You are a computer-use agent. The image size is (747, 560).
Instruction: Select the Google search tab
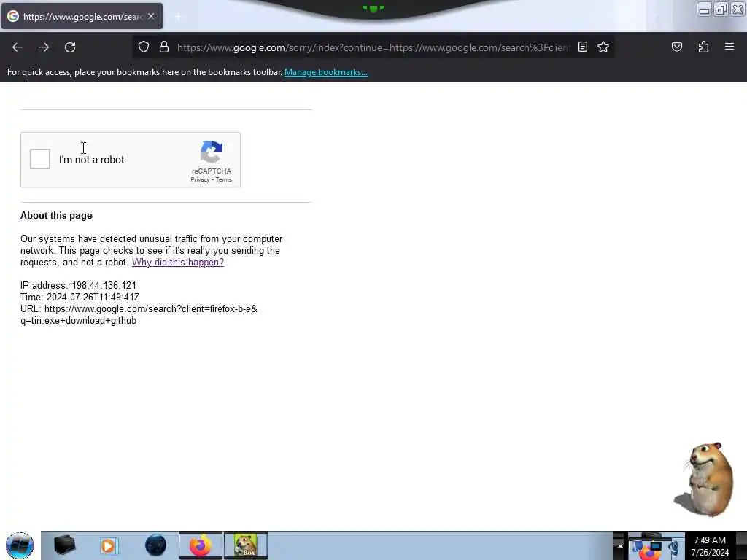(82, 16)
